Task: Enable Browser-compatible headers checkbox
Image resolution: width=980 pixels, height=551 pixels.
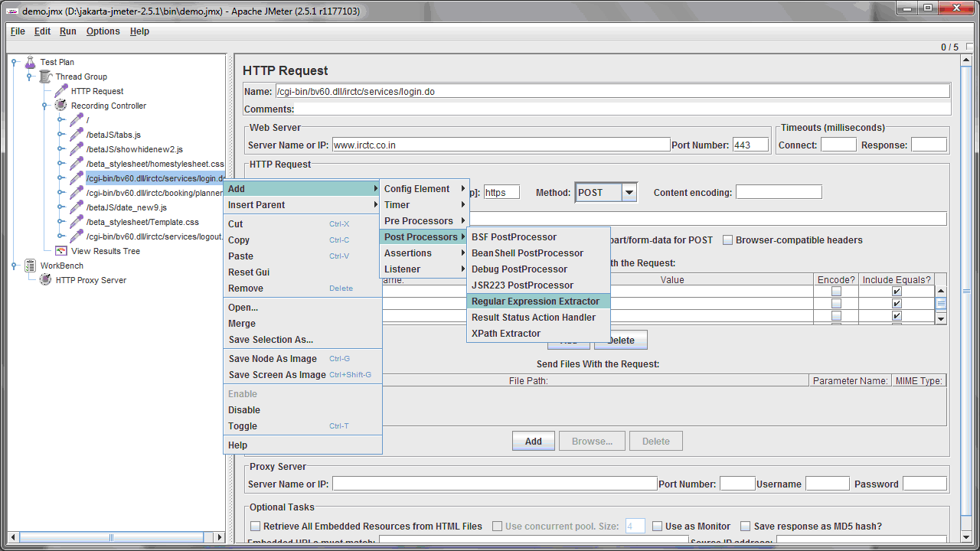Action: pyautogui.click(x=727, y=240)
